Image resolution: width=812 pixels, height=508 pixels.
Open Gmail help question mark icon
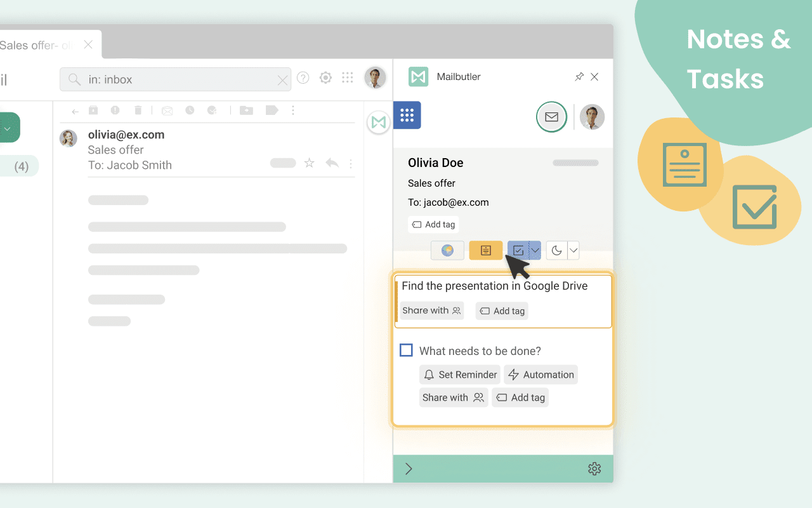pyautogui.click(x=303, y=78)
